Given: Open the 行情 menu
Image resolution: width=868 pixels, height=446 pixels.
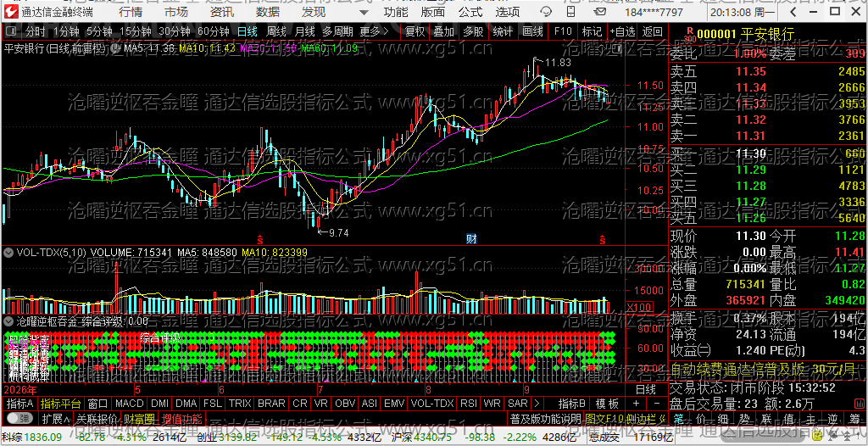Looking at the screenshot, I should (x=131, y=12).
